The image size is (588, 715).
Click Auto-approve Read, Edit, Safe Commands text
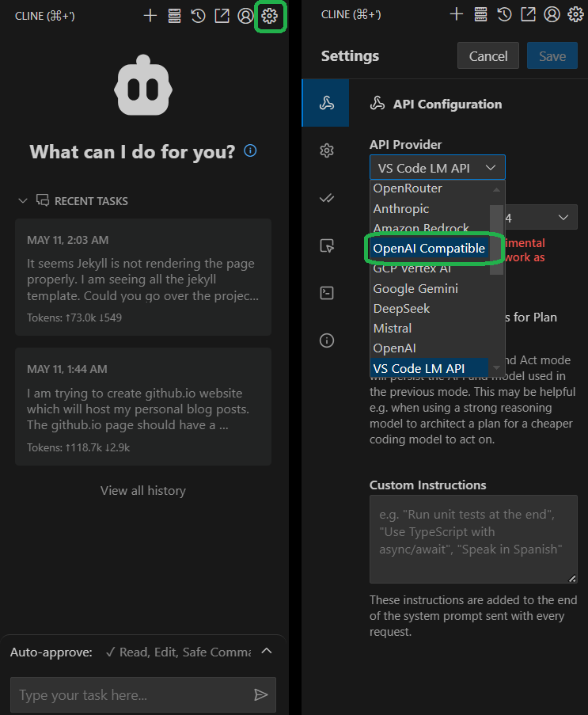[178, 652]
